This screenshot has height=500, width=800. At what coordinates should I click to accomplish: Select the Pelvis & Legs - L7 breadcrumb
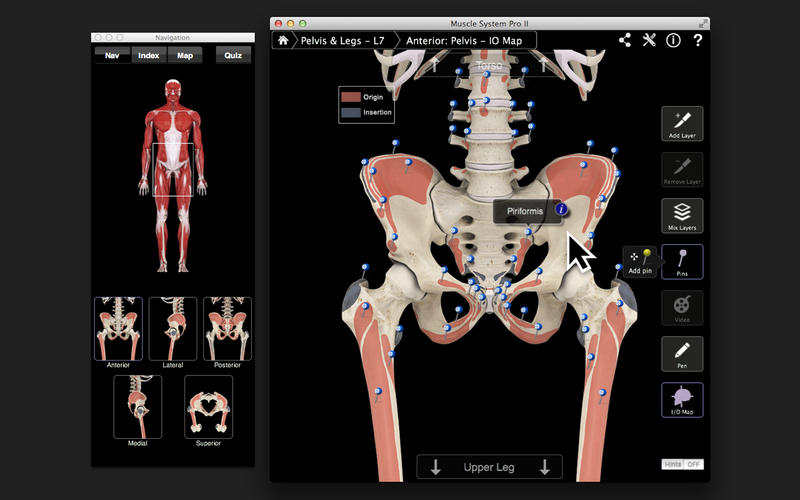[342, 41]
